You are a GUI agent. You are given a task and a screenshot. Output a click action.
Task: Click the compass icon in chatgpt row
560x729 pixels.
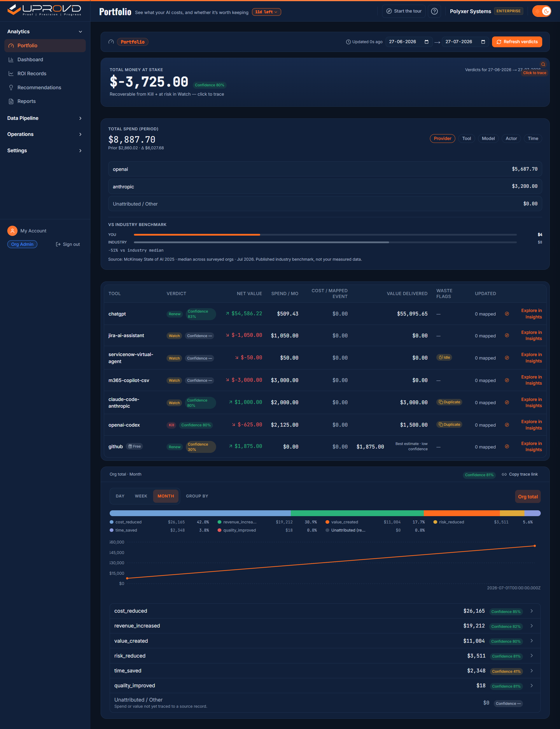click(x=507, y=314)
